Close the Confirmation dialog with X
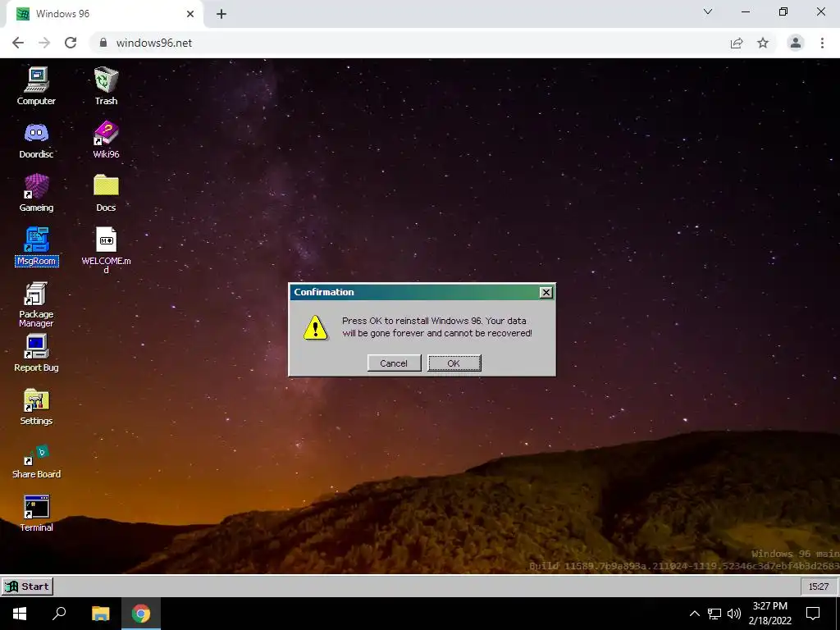Screen dimensions: 840x630 point(546,292)
